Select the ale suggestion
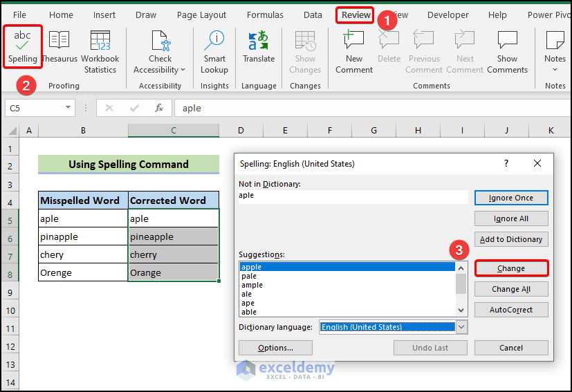 (347, 294)
